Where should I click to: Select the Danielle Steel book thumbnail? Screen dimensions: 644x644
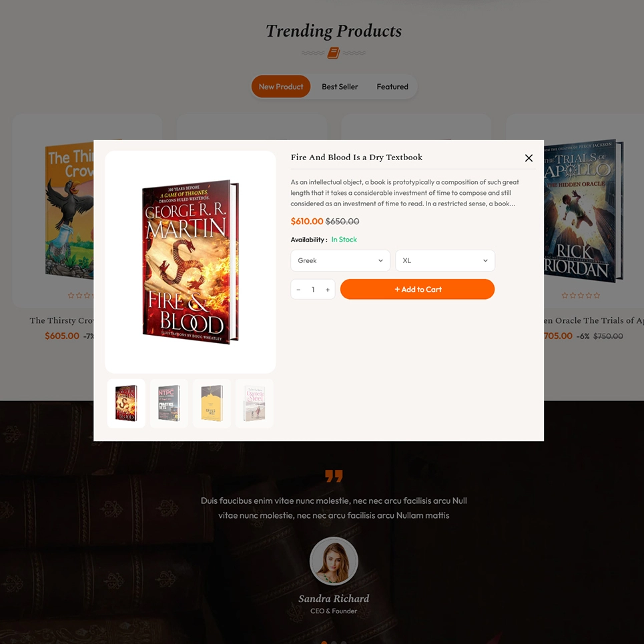pyautogui.click(x=254, y=403)
